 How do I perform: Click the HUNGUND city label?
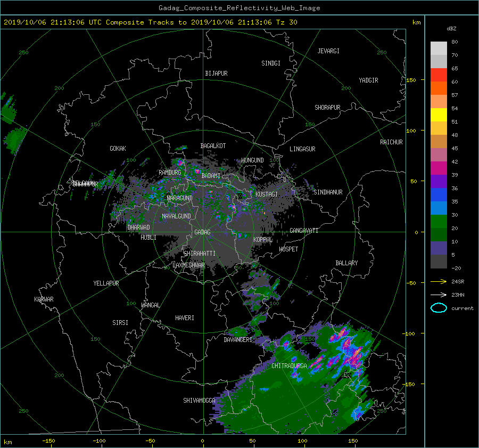click(x=252, y=160)
